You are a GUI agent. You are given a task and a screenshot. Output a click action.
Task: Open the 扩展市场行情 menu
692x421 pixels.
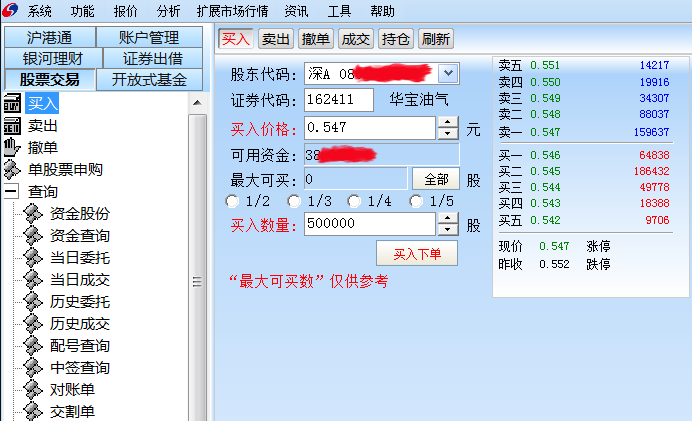click(233, 11)
